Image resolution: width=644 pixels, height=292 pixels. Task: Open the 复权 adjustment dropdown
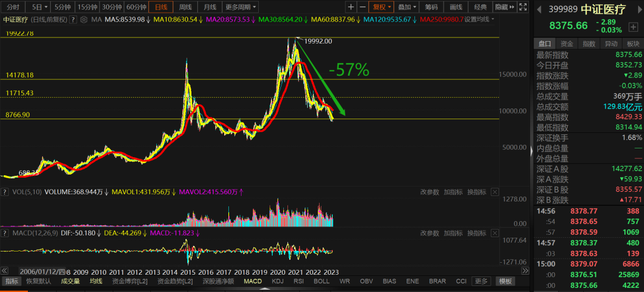coord(382,7)
